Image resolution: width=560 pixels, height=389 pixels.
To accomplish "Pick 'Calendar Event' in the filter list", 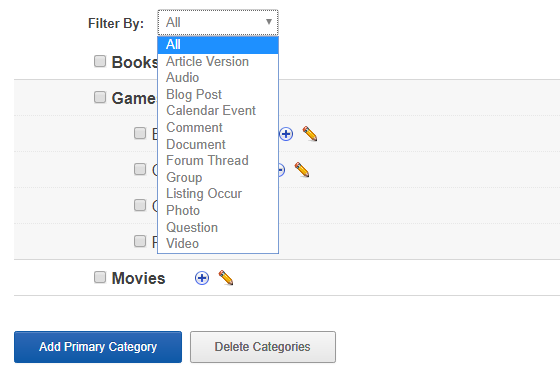I will point(218,111).
